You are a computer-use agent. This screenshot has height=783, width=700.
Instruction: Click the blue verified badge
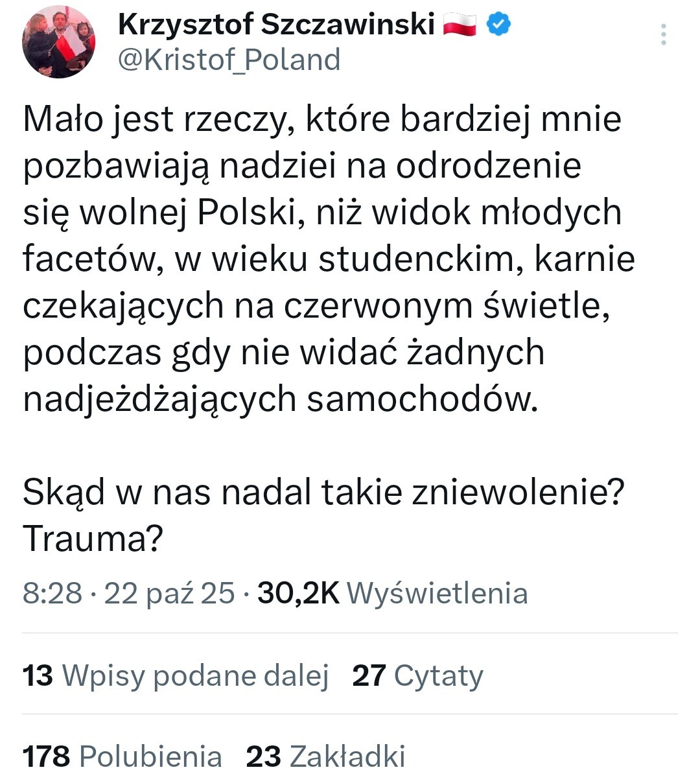coord(498,25)
